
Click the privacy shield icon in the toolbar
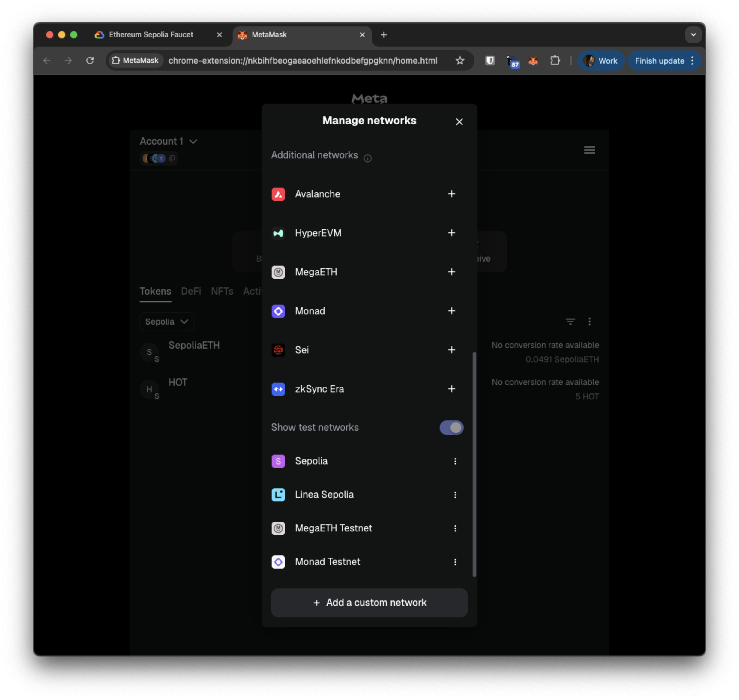tap(490, 61)
